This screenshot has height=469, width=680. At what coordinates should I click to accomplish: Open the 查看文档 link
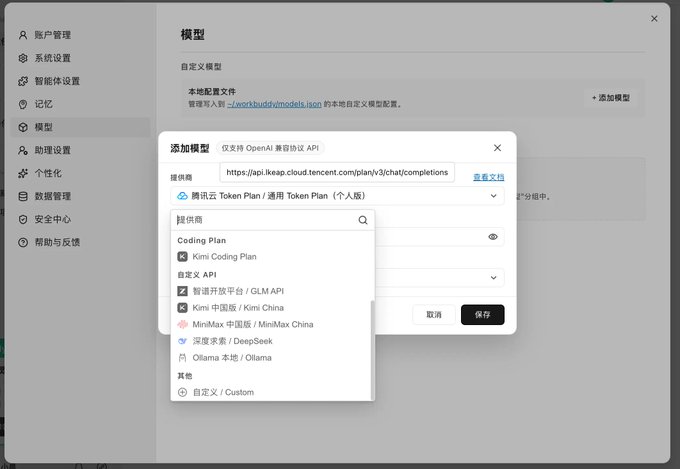(x=489, y=177)
